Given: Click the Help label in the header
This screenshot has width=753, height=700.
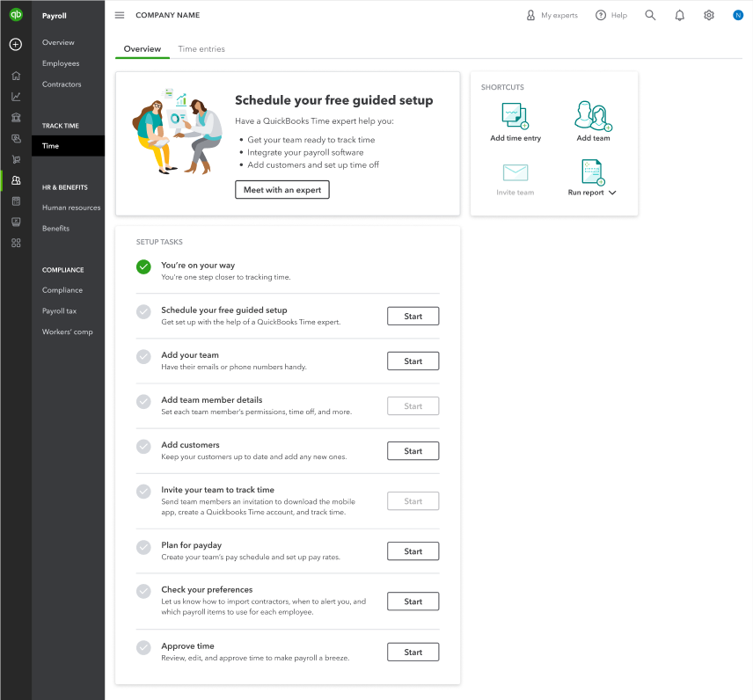Looking at the screenshot, I should (619, 15).
